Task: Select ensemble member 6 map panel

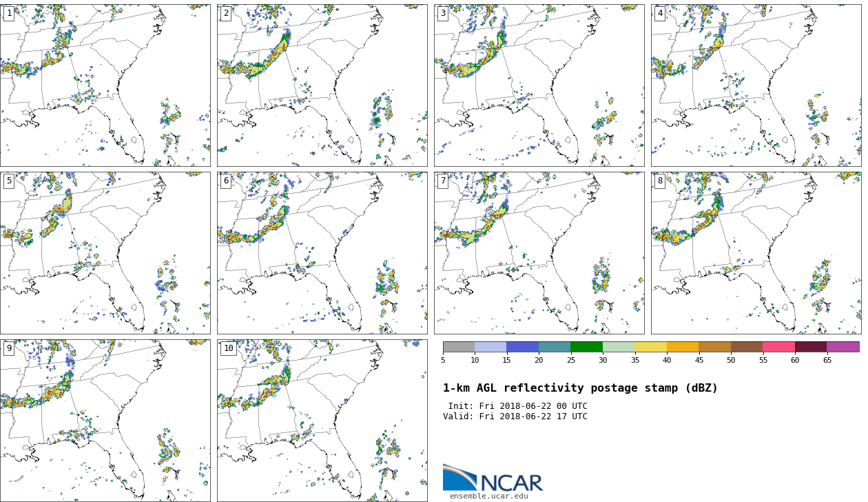Action: [x=322, y=253]
